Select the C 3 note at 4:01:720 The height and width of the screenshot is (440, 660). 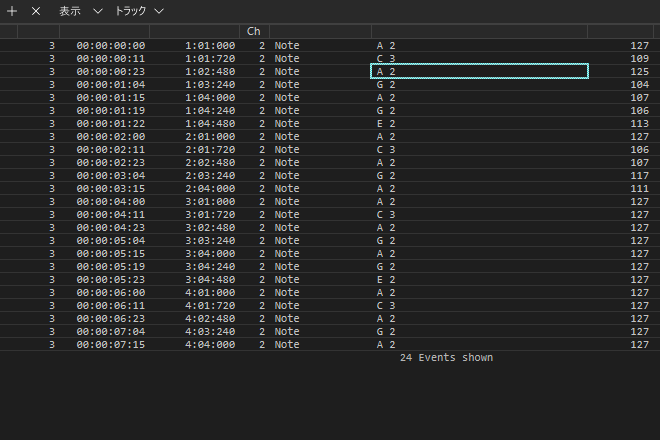[x=386, y=305]
